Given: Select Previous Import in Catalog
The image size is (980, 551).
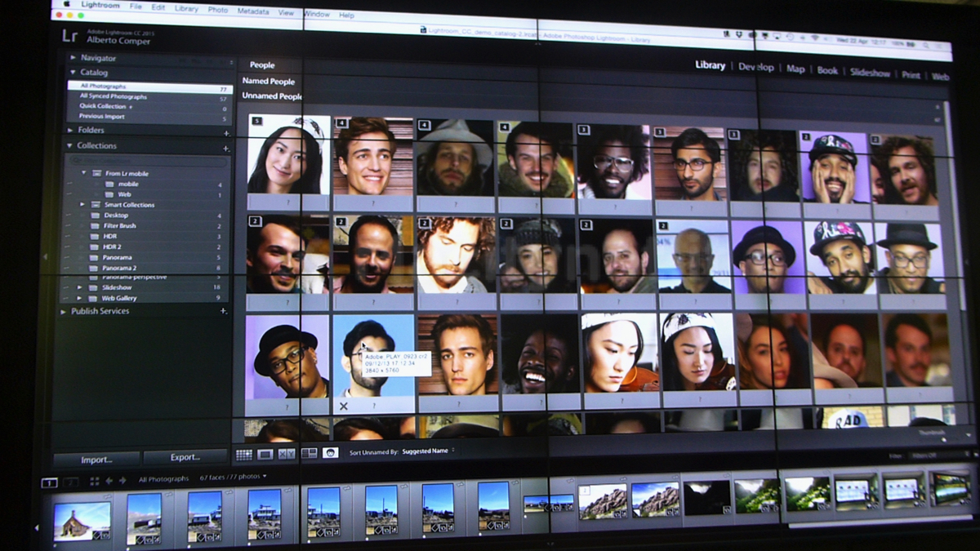Looking at the screenshot, I should coord(151,116).
